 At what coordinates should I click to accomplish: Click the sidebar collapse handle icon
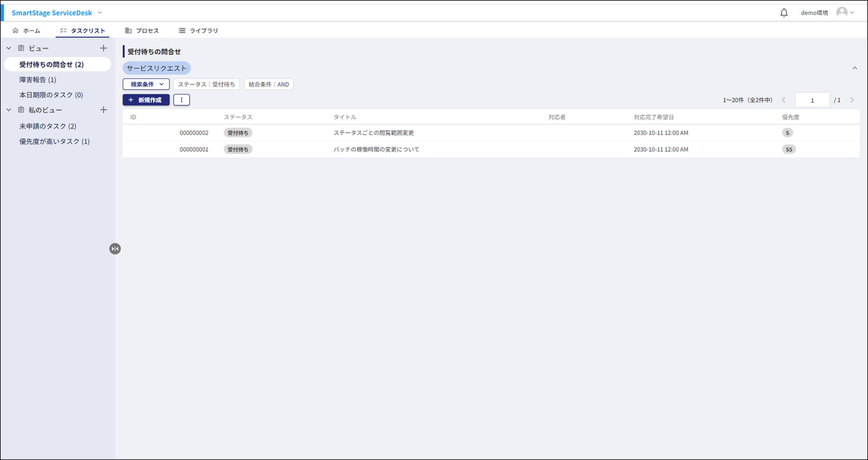point(115,249)
